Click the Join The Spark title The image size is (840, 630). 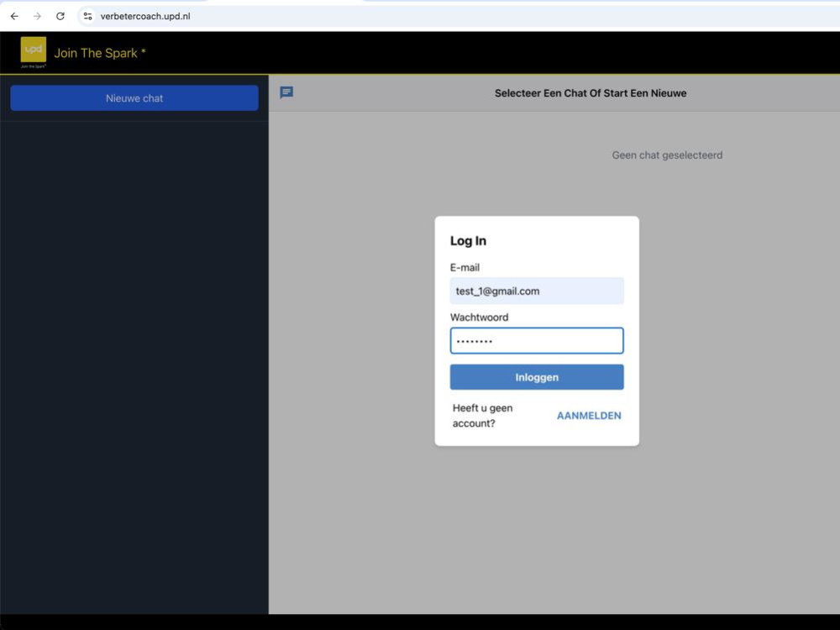[100, 53]
